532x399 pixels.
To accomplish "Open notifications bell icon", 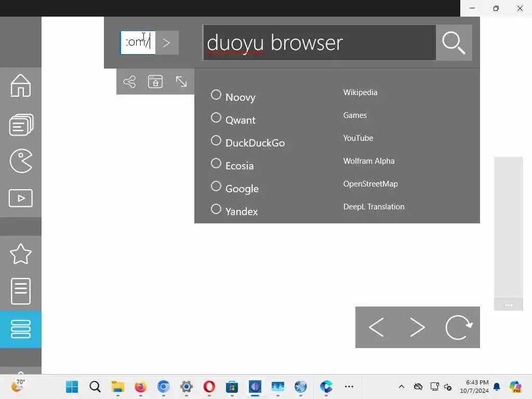I will pos(497,387).
